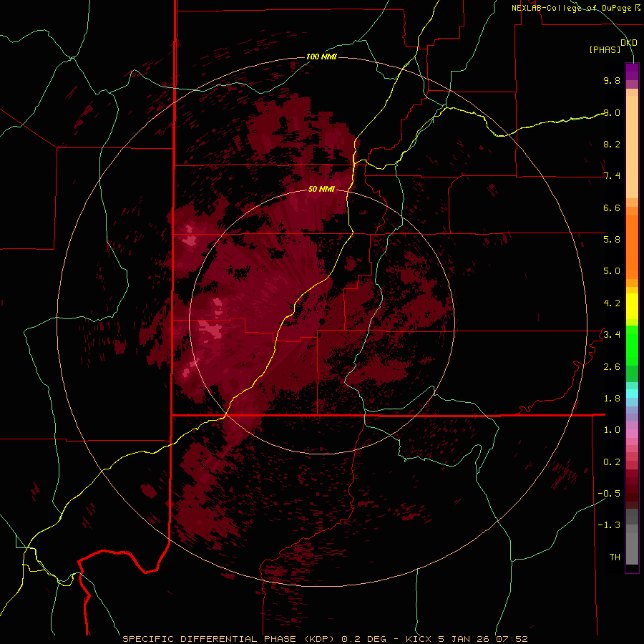Pick the pink color bar segment near 1.0
The image size is (644, 644).
pos(632,434)
